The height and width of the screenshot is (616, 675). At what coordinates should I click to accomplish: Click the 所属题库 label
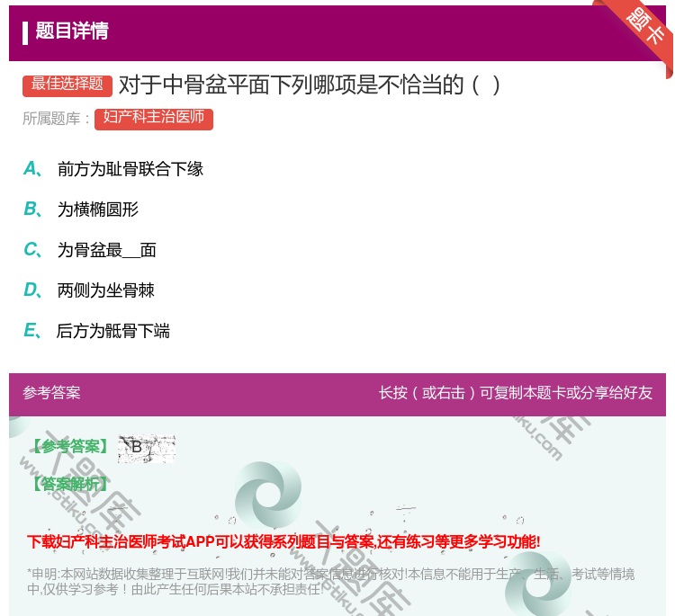click(x=56, y=119)
